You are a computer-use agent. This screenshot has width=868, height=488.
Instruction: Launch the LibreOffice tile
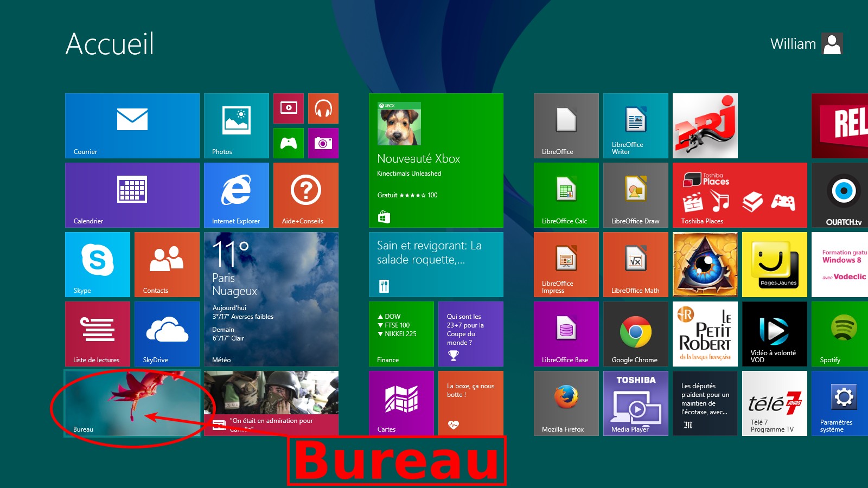coord(566,126)
